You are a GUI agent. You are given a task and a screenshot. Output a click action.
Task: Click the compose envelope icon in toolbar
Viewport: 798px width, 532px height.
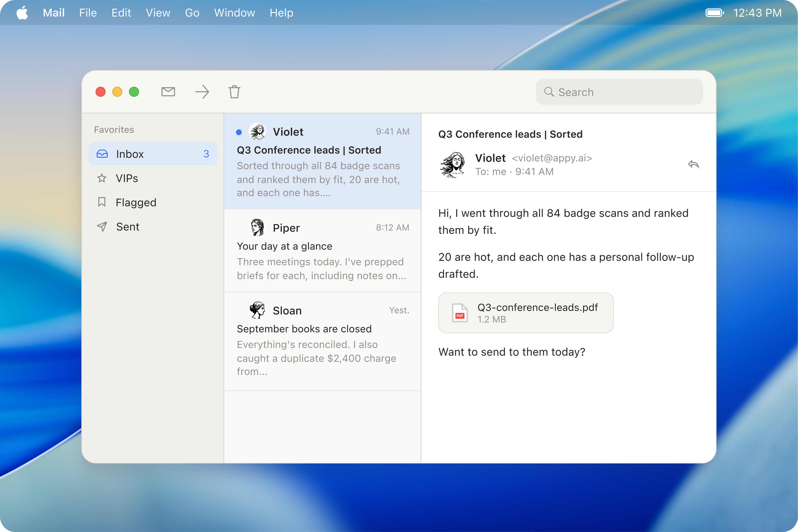pos(168,92)
